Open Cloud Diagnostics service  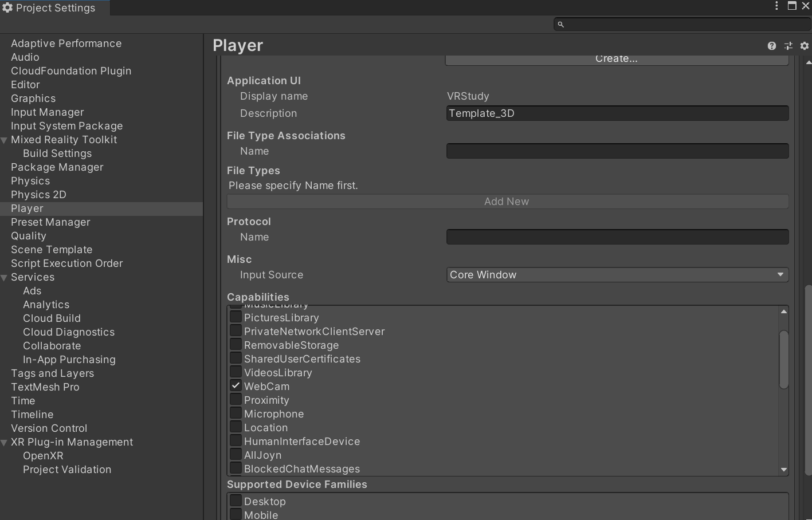(x=69, y=332)
